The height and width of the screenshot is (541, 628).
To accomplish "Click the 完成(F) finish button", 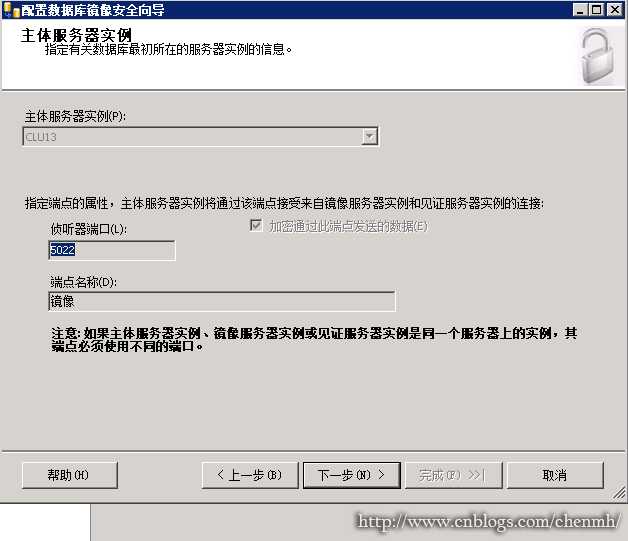I will click(453, 475).
